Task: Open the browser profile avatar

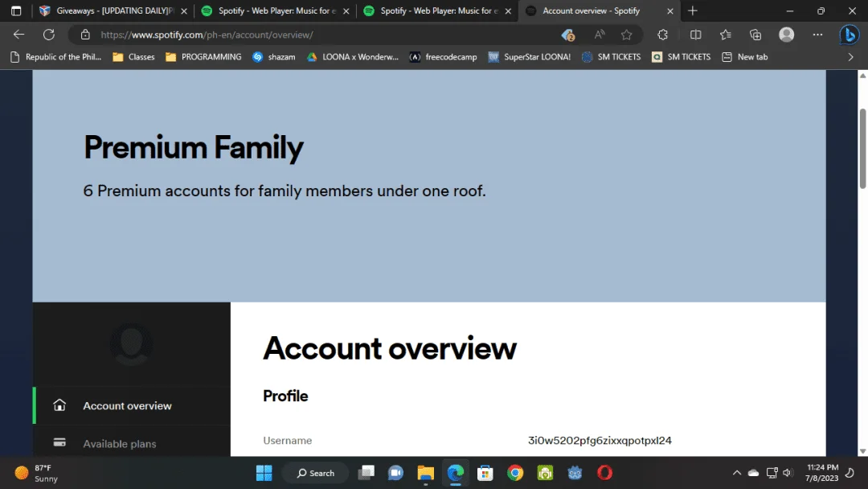Action: pos(787,35)
